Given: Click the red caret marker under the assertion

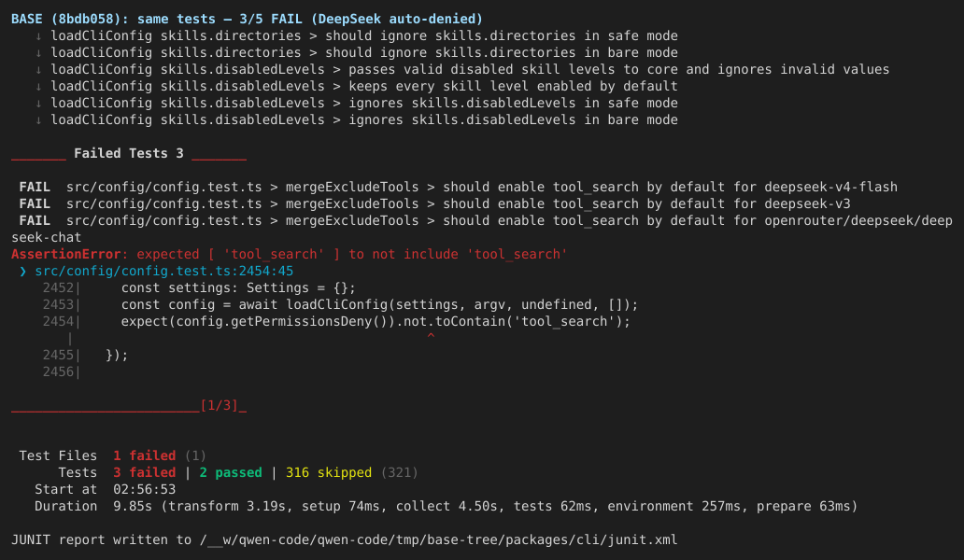Looking at the screenshot, I should [x=431, y=337].
